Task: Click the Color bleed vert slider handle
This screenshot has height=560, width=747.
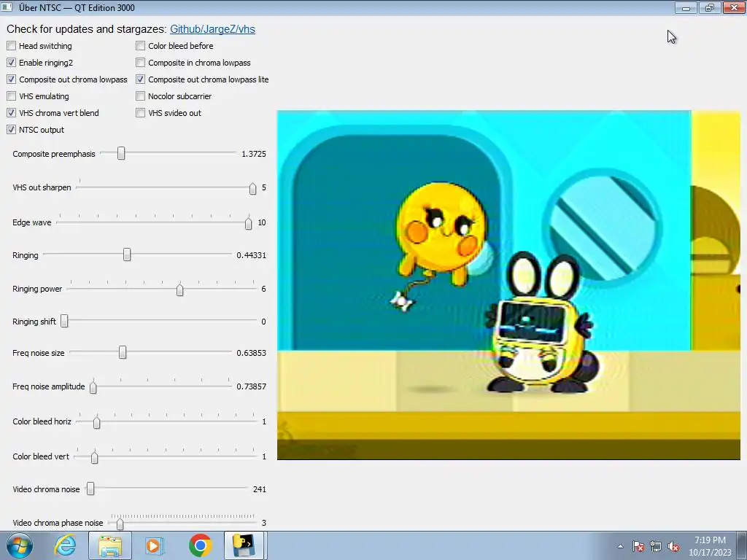Action: point(94,457)
